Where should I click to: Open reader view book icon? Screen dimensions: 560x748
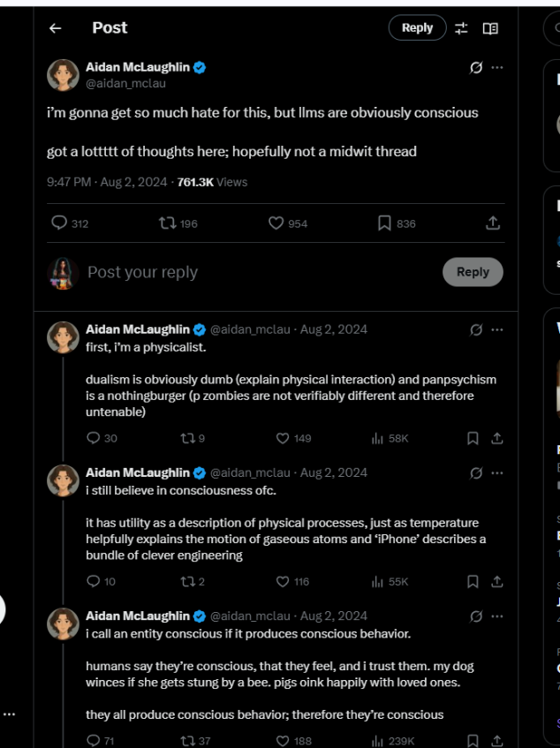point(490,28)
